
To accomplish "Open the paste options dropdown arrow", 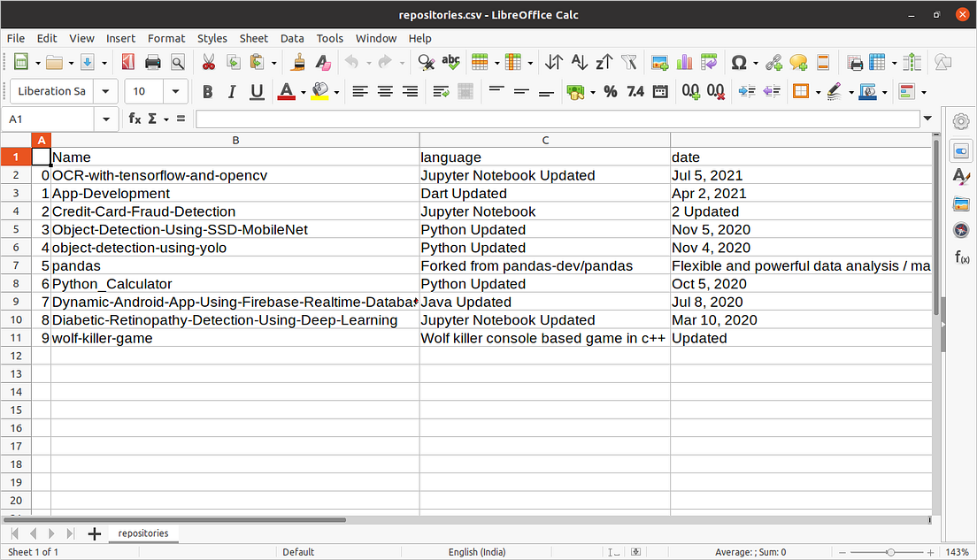I will (273, 63).
